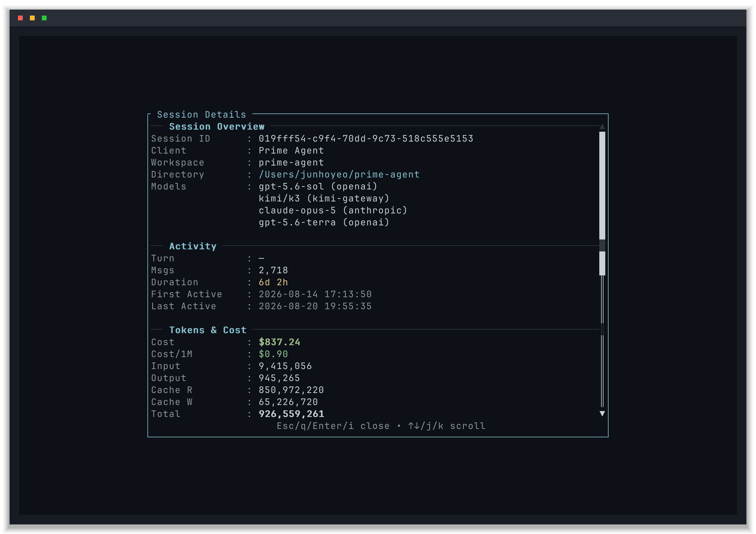
Task: Click the Session Details panel title
Action: pyautogui.click(x=202, y=114)
